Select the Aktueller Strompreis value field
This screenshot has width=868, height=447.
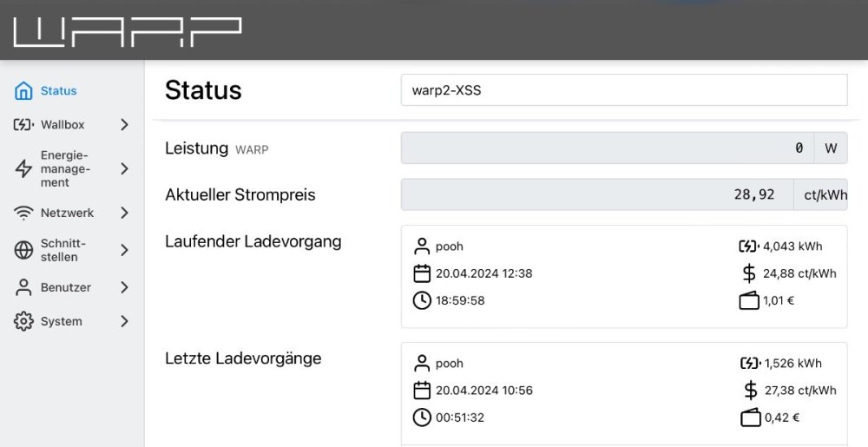596,194
